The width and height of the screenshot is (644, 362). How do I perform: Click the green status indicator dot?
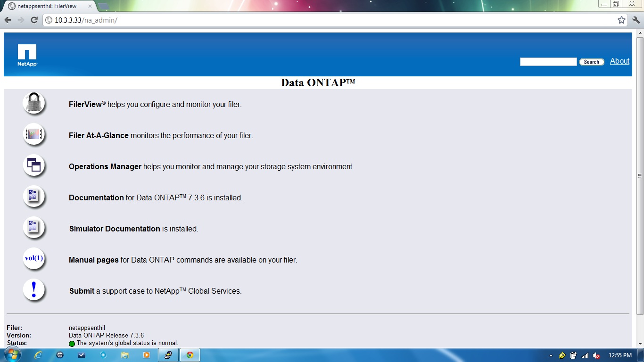[x=72, y=344]
